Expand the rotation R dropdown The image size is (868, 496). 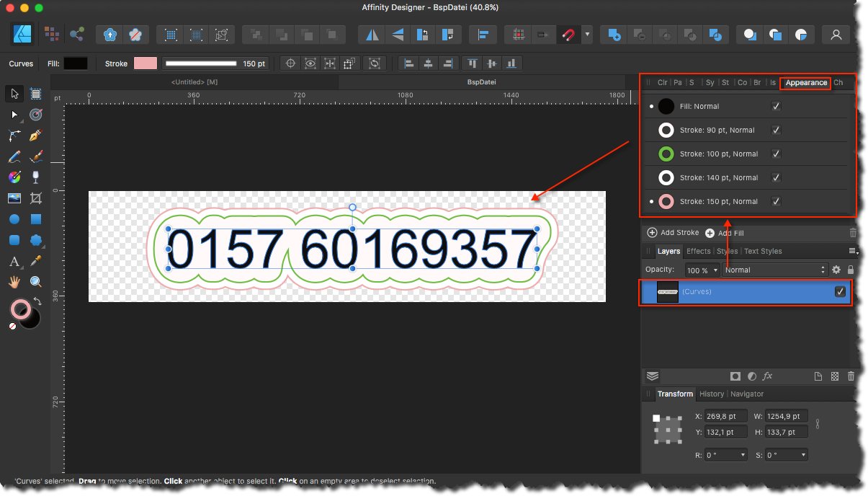[726, 455]
